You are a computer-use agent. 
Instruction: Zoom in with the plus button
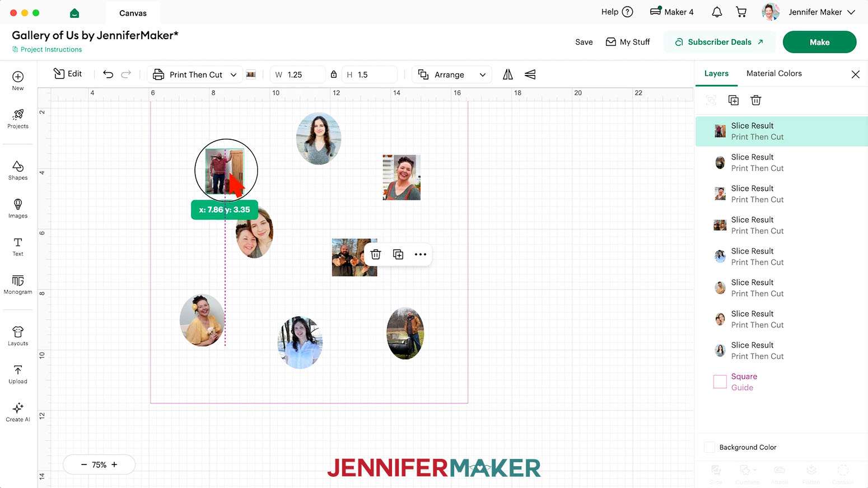(114, 464)
